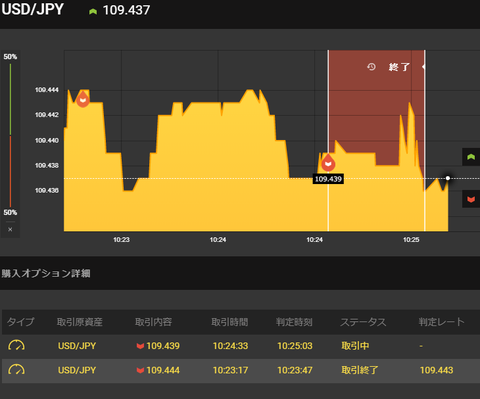Click the current price dot on the chart line
The image size is (480, 399).
click(x=448, y=178)
